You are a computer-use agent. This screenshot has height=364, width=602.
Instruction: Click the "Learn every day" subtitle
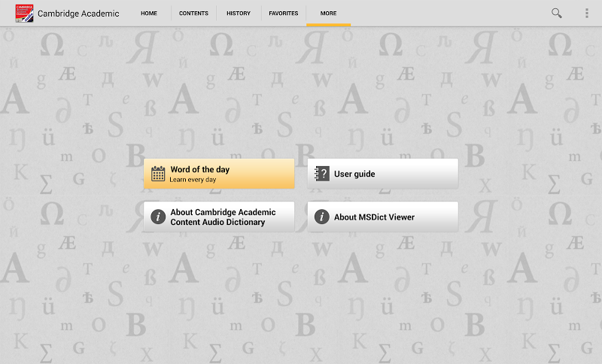coord(193,180)
